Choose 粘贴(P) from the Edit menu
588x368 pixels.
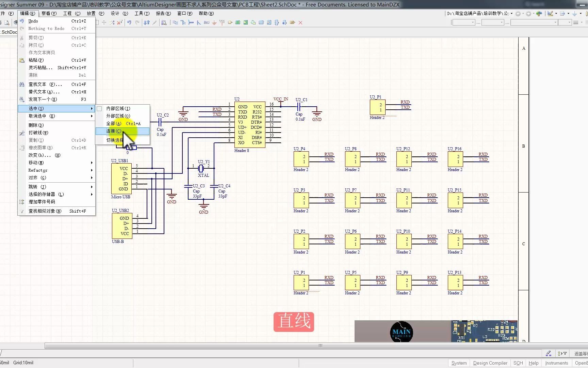(56, 60)
